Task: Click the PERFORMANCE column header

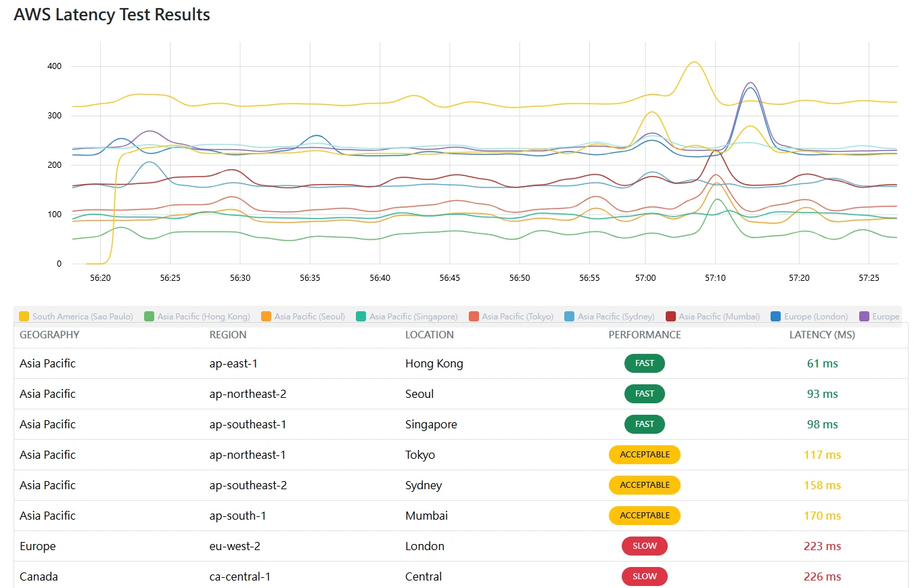Action: click(x=644, y=335)
